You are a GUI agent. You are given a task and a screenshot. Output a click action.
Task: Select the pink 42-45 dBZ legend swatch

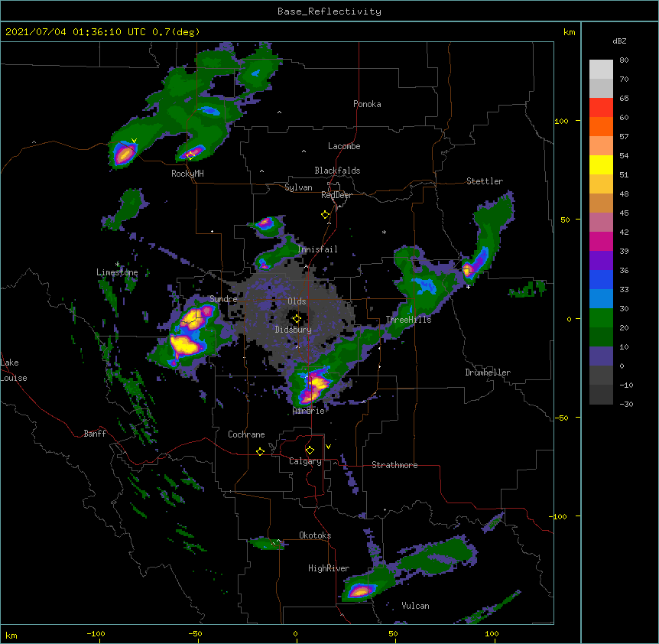pyautogui.click(x=601, y=222)
